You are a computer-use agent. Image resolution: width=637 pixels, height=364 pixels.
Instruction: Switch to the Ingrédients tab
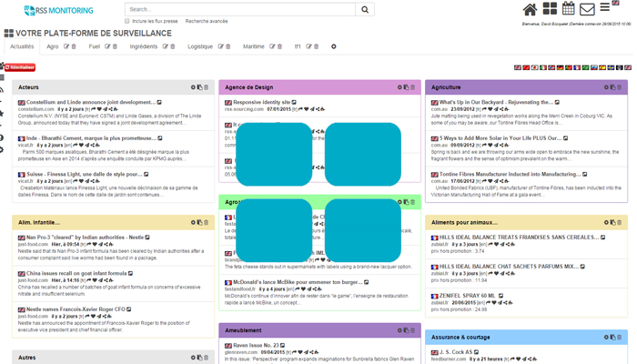(144, 46)
